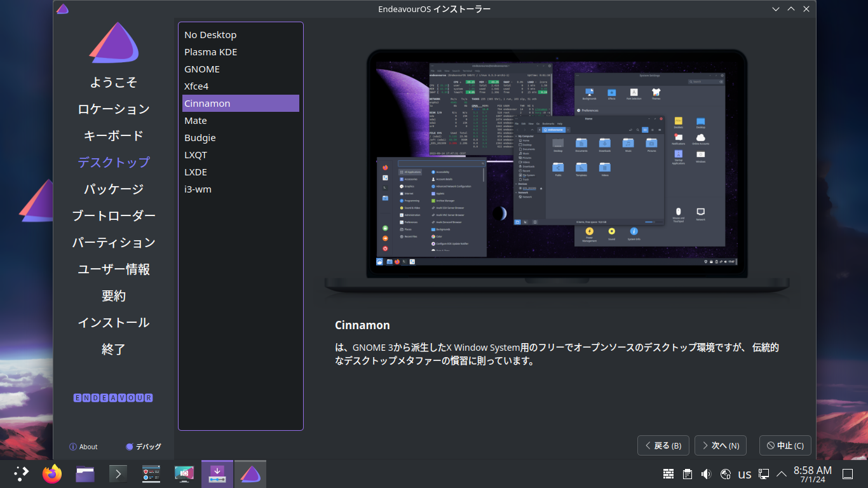Open the application launcher in taskbar
This screenshot has width=868, height=488.
point(22,473)
